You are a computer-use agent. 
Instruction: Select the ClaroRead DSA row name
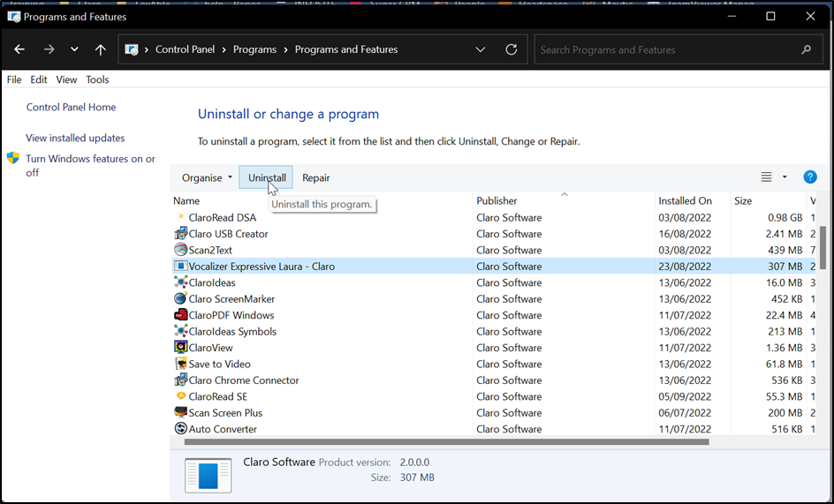click(223, 217)
